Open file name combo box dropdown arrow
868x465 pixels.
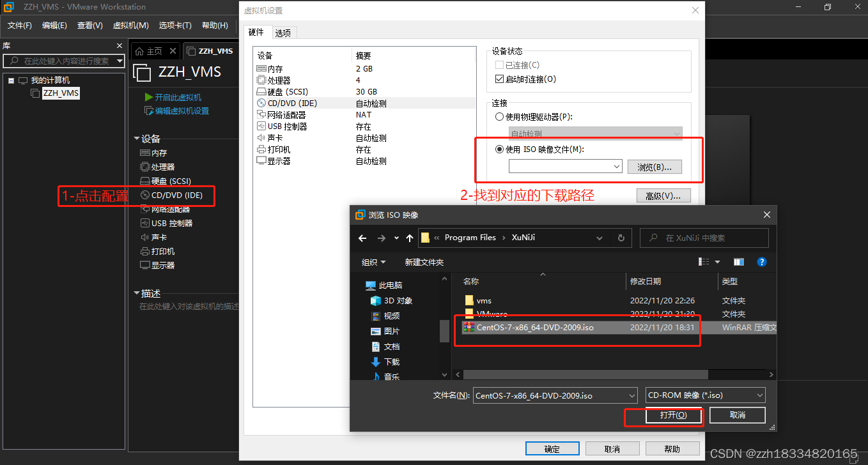(x=632, y=396)
